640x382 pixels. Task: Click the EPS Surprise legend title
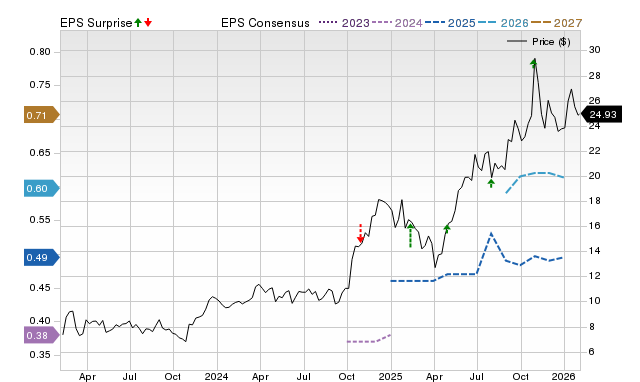tap(96, 23)
